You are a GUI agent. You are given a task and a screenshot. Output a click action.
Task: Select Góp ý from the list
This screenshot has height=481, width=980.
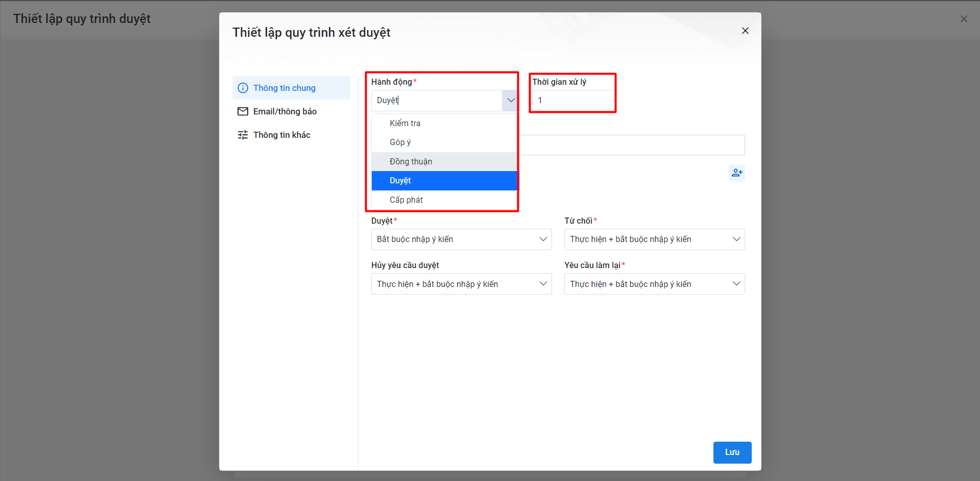click(444, 142)
